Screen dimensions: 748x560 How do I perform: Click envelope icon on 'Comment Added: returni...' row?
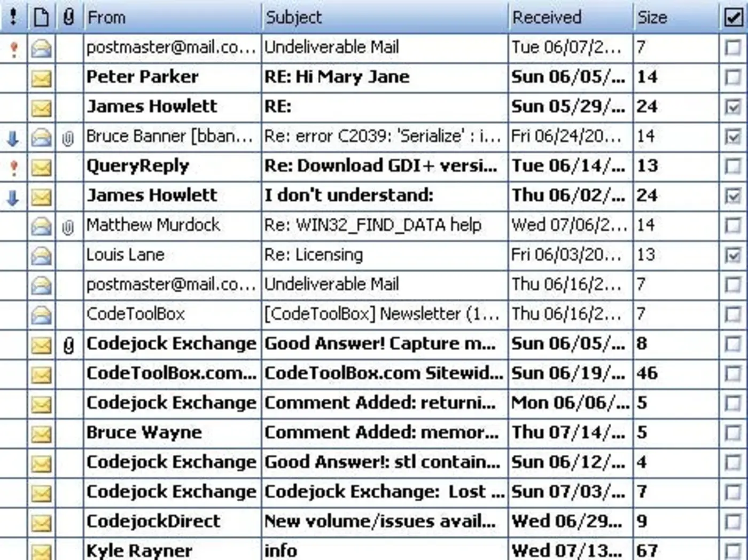point(41,405)
